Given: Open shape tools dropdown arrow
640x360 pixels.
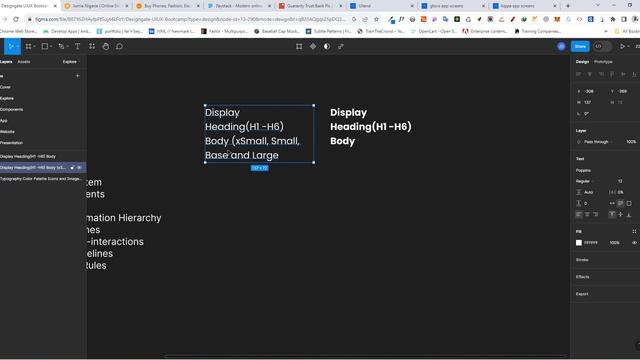Looking at the screenshot, I should click(x=51, y=47).
